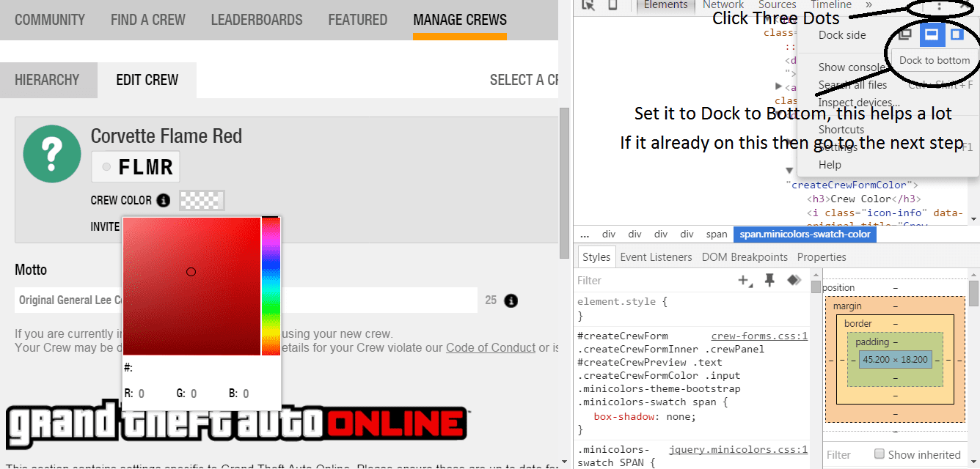Click the Crew Color info icon

click(164, 200)
